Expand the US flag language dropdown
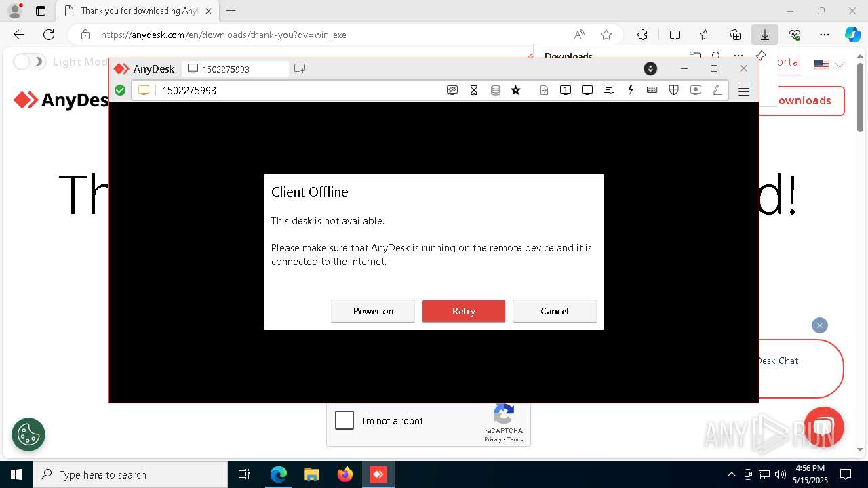 pos(830,65)
